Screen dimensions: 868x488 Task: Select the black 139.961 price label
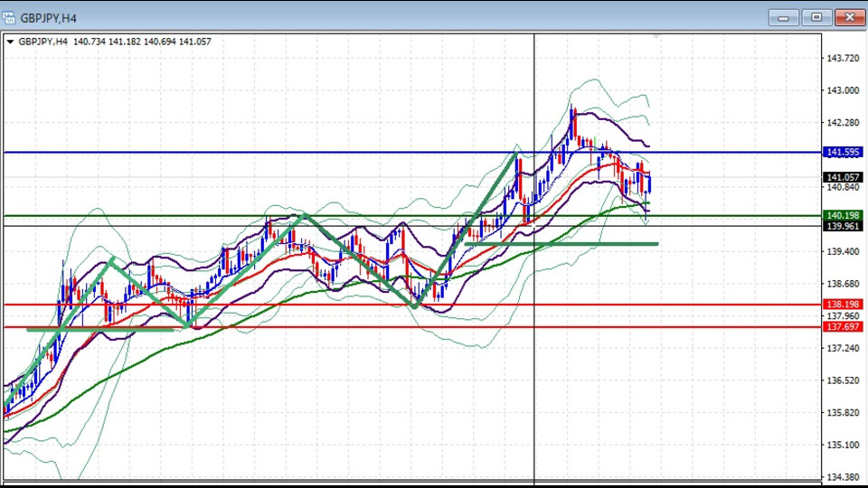coord(843,226)
